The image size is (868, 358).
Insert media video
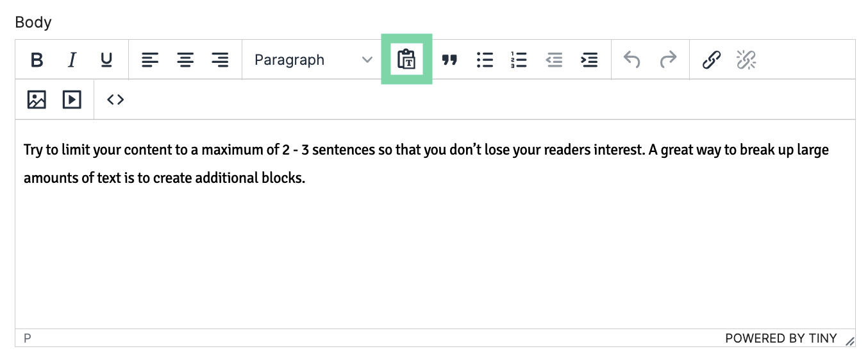(x=72, y=99)
